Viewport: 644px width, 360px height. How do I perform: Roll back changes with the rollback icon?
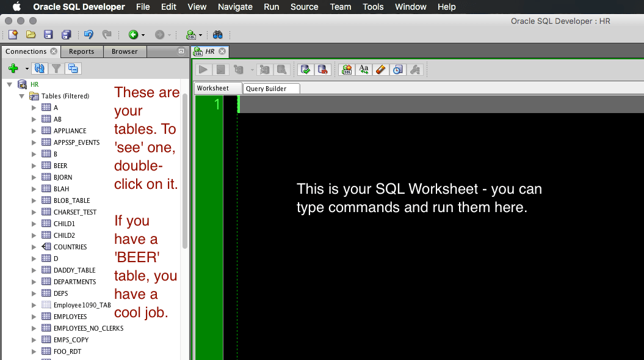click(323, 69)
